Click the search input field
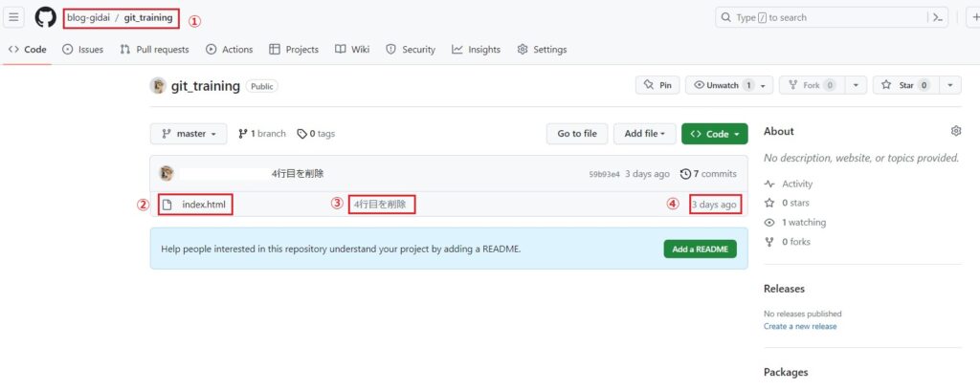 click(813, 18)
